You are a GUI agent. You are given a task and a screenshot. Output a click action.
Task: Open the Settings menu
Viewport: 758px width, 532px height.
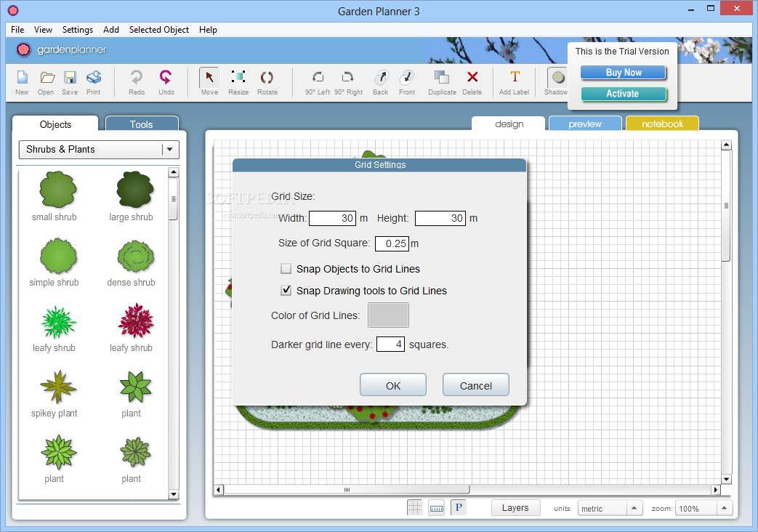coord(77,30)
